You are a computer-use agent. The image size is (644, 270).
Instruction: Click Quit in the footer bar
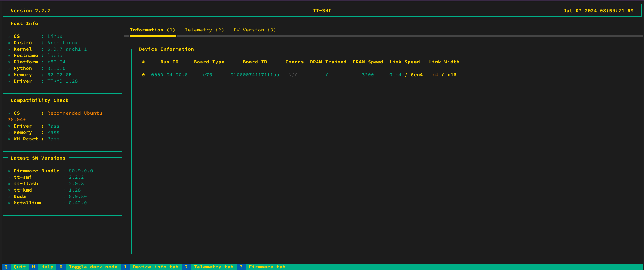(20, 267)
